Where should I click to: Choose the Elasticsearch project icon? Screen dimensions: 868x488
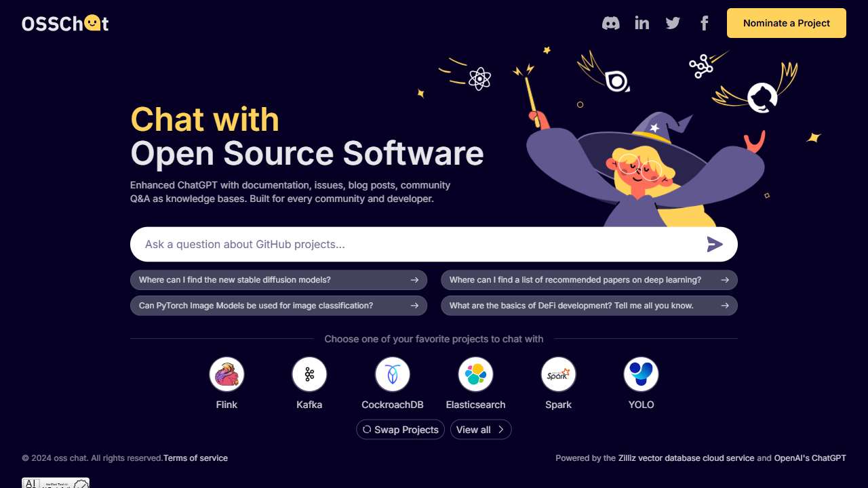(x=475, y=374)
